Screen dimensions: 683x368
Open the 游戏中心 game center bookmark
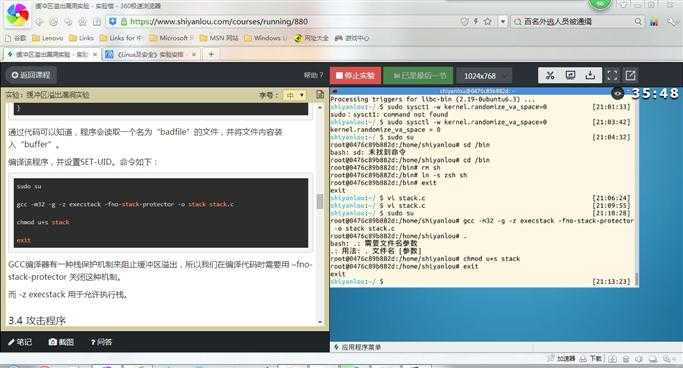coord(352,38)
